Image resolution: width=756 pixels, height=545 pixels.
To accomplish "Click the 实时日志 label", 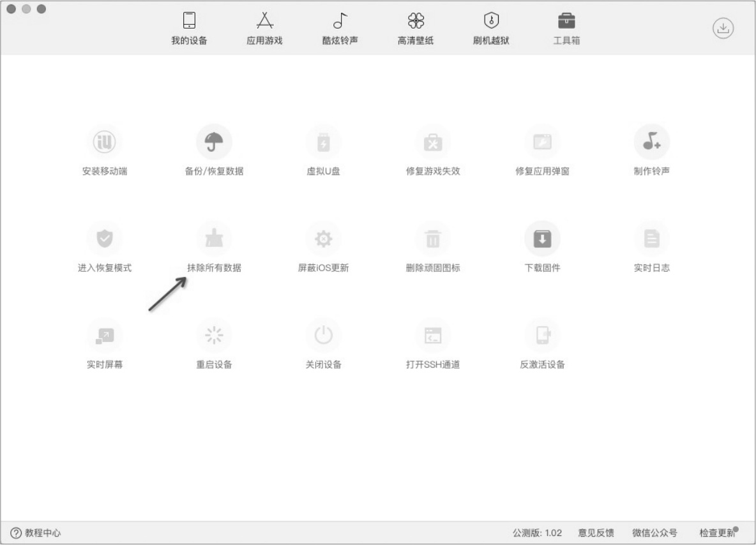I will pos(652,267).
